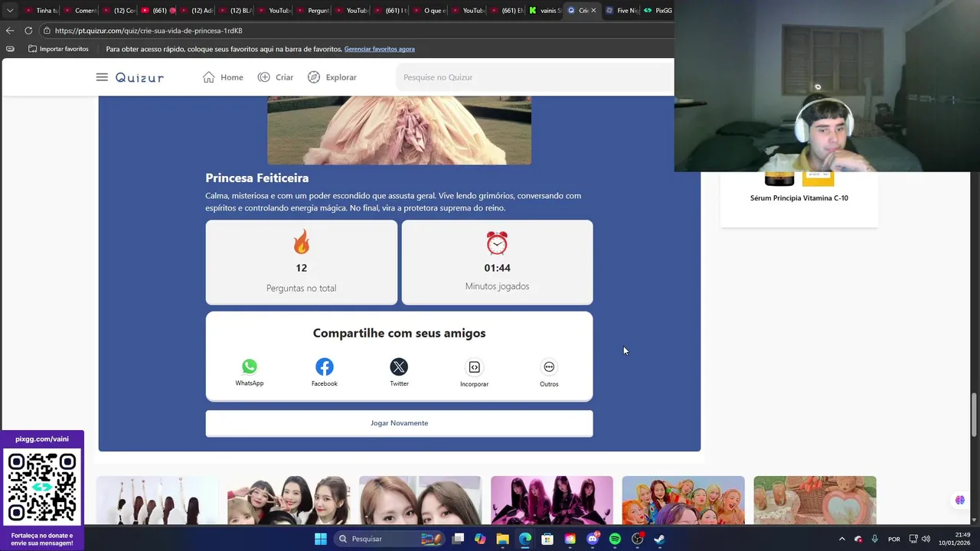
Task: Go to Home in Quizur navigation
Action: click(223, 77)
